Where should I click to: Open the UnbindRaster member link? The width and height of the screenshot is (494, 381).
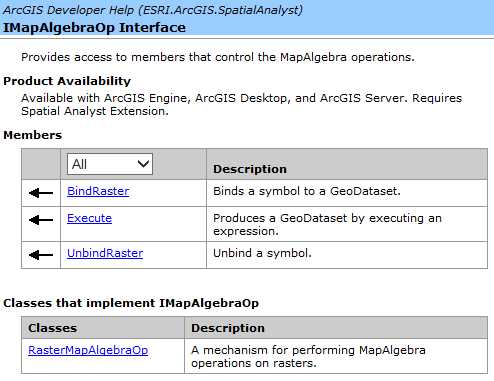(105, 253)
